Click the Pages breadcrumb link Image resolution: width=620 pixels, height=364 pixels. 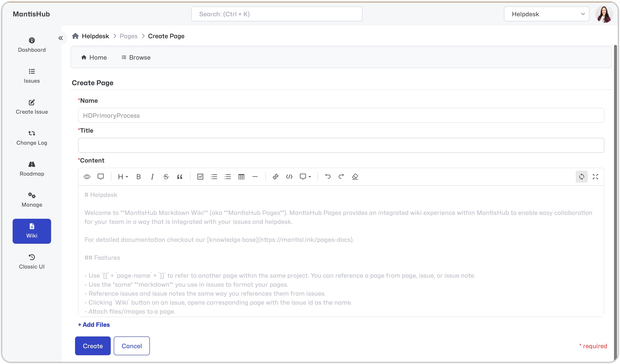point(128,36)
